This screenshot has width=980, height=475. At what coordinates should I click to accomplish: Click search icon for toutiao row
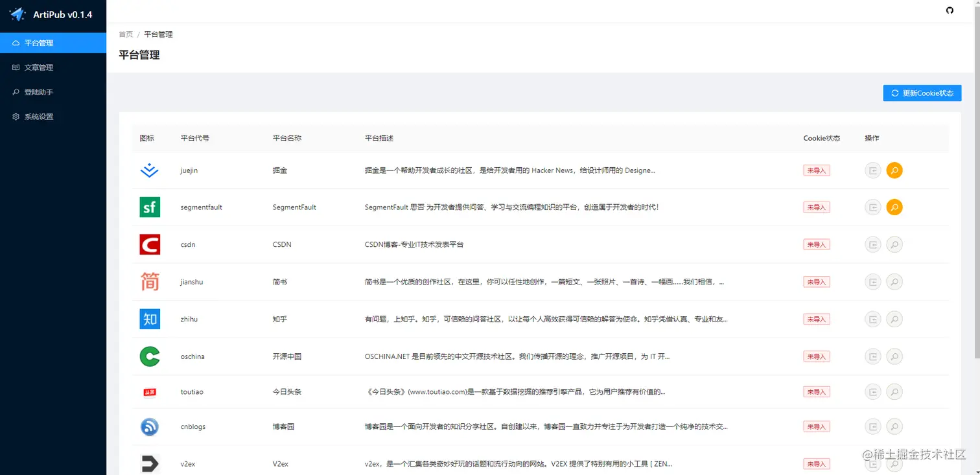point(894,392)
